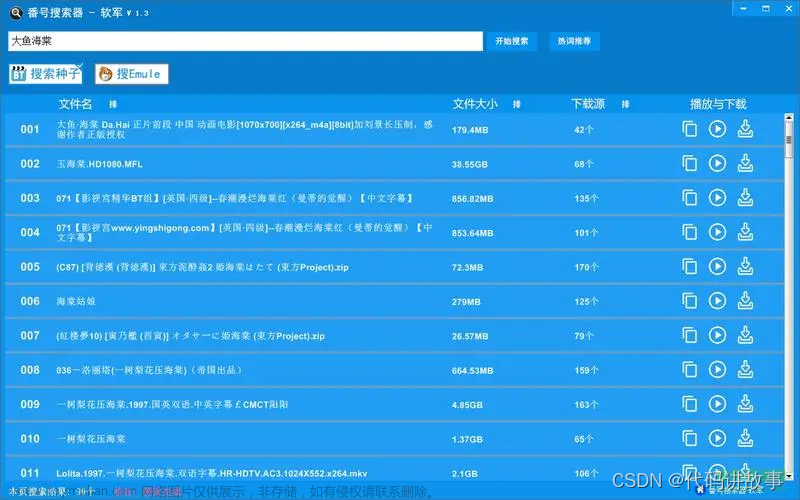Download the row 009 4.85GB file
This screenshot has height=500, width=800.
tap(745, 404)
